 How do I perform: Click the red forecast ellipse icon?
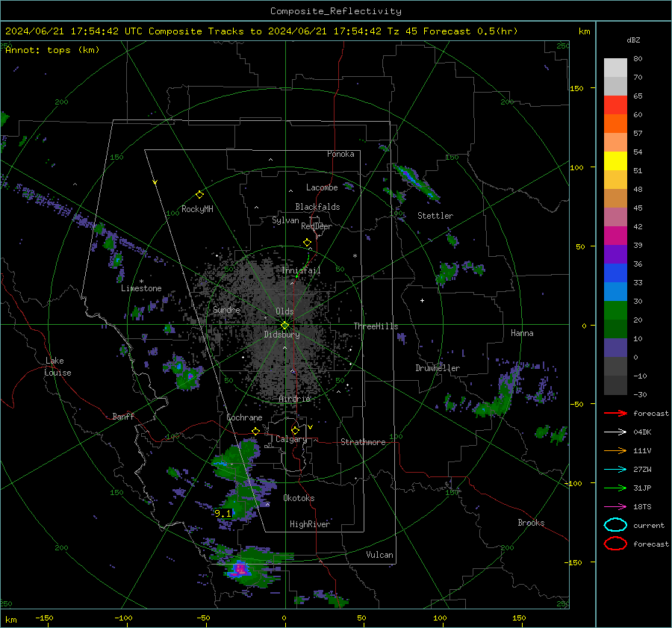615,544
